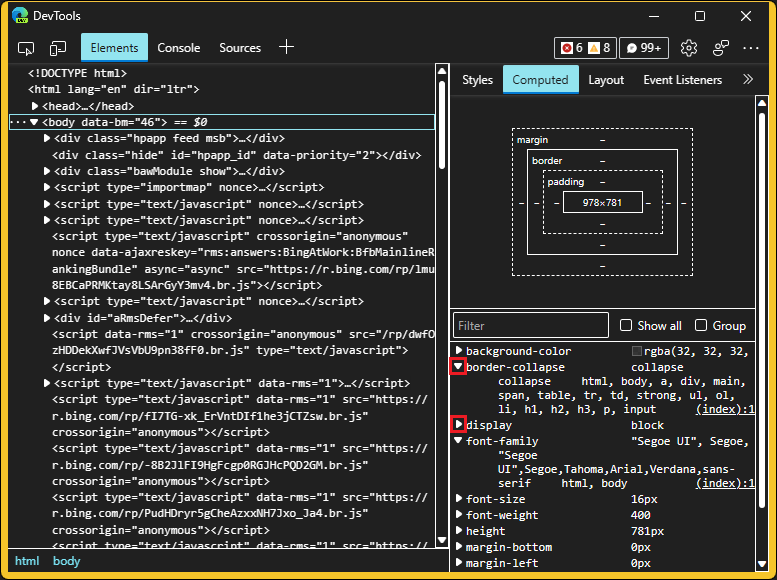Minimize the DevTools window
777x580 pixels.
(654, 16)
